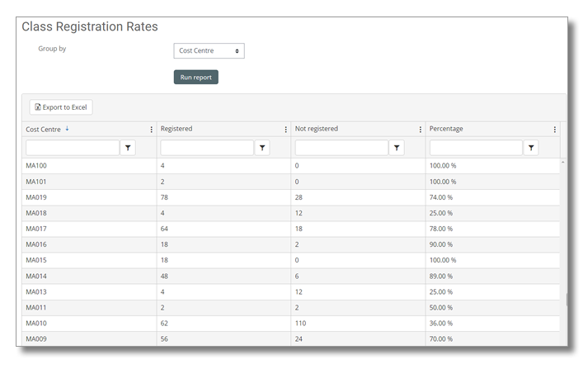Image resolution: width=588 pixels, height=369 pixels.
Task: Export the table to Excel
Action: (62, 107)
